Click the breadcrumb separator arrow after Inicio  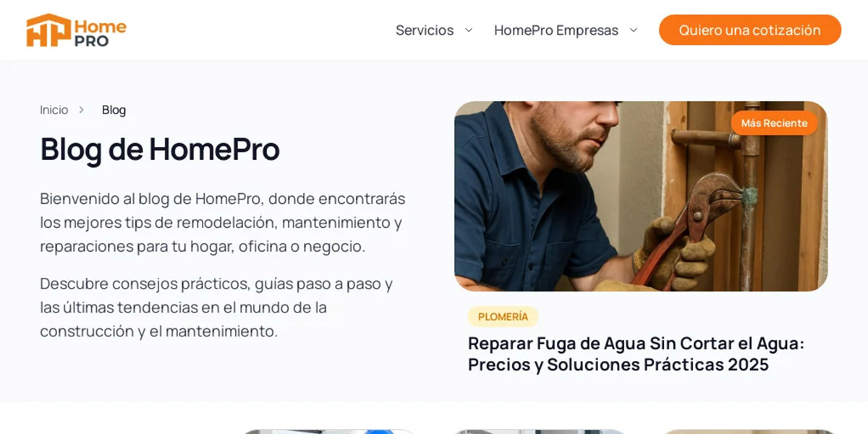(x=82, y=110)
